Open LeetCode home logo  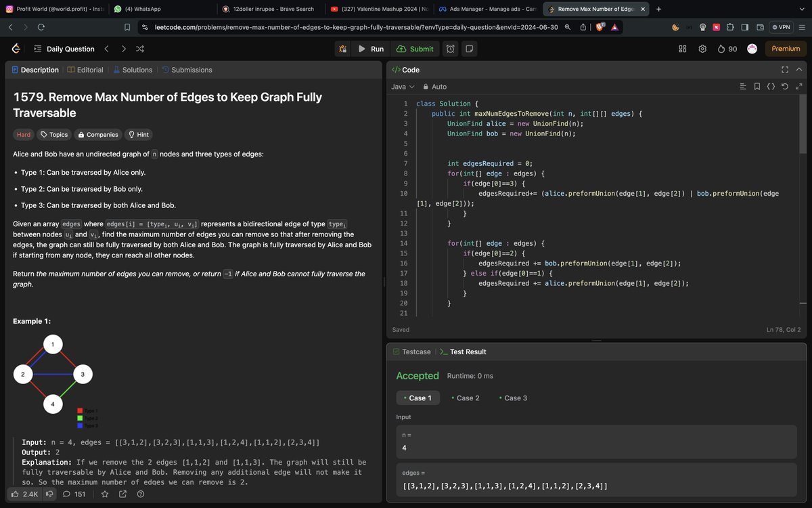[16, 49]
